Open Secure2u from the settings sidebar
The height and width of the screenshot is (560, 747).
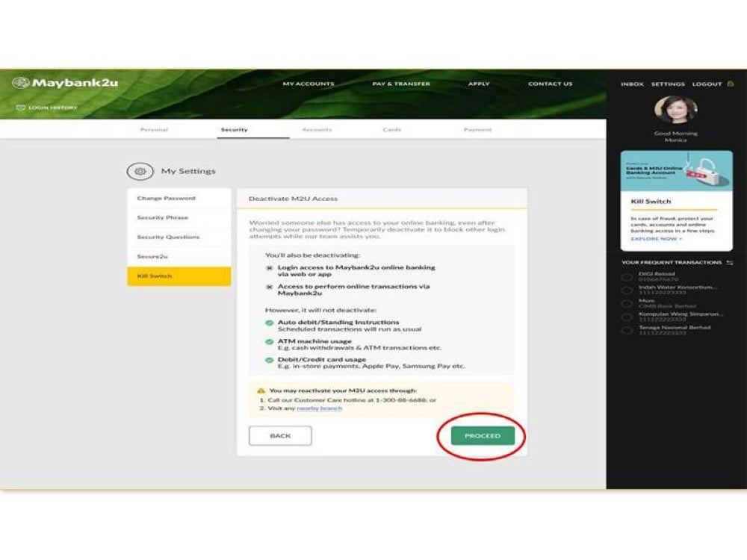[x=152, y=257]
